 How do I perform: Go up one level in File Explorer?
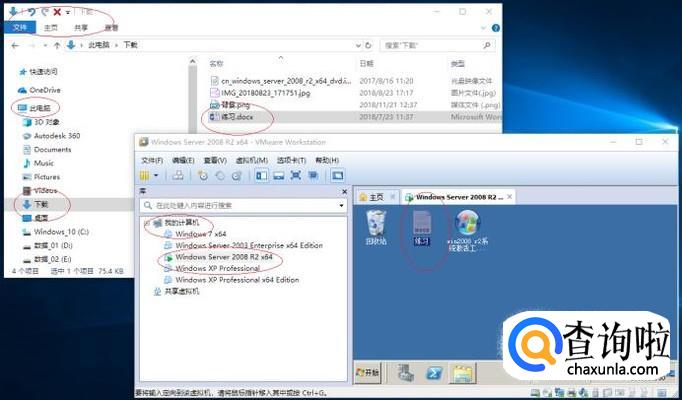(x=57, y=45)
